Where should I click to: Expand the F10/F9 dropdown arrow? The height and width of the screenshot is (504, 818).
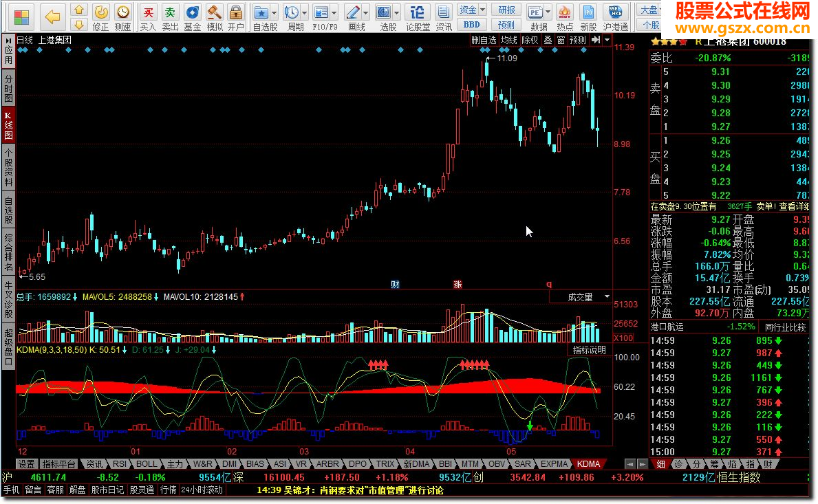pos(334,12)
